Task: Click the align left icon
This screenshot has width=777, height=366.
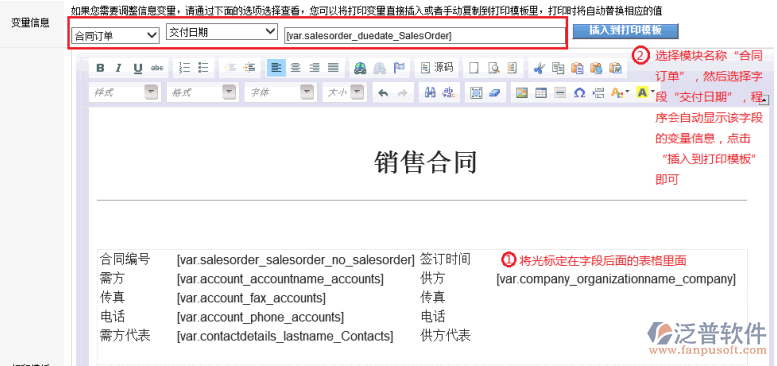Action: (x=276, y=68)
